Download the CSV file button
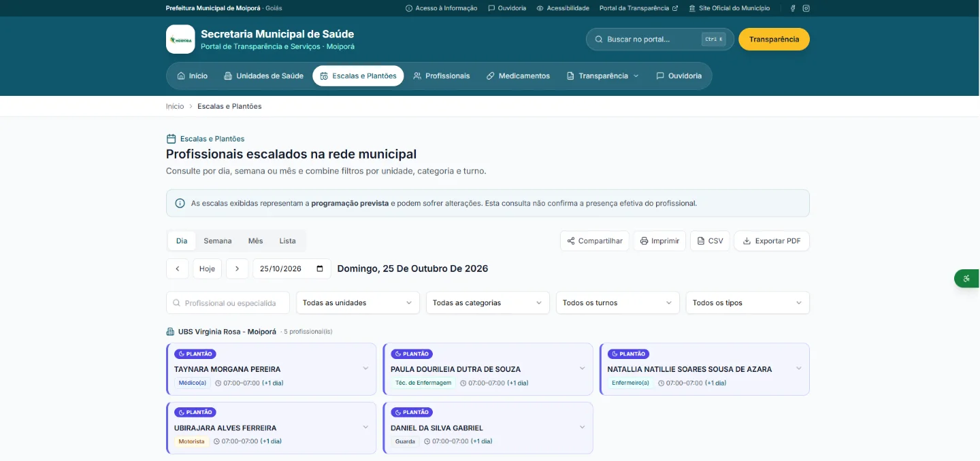Image resolution: width=980 pixels, height=461 pixels. [710, 241]
